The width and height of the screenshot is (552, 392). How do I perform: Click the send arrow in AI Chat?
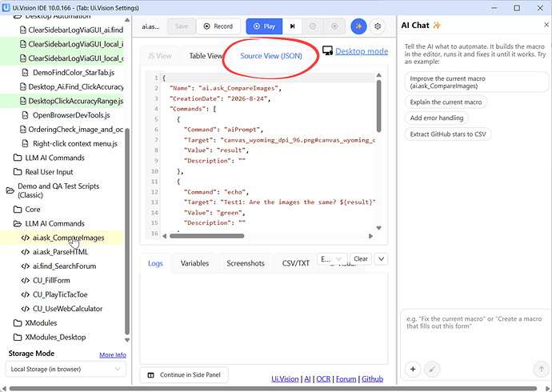pos(541,369)
